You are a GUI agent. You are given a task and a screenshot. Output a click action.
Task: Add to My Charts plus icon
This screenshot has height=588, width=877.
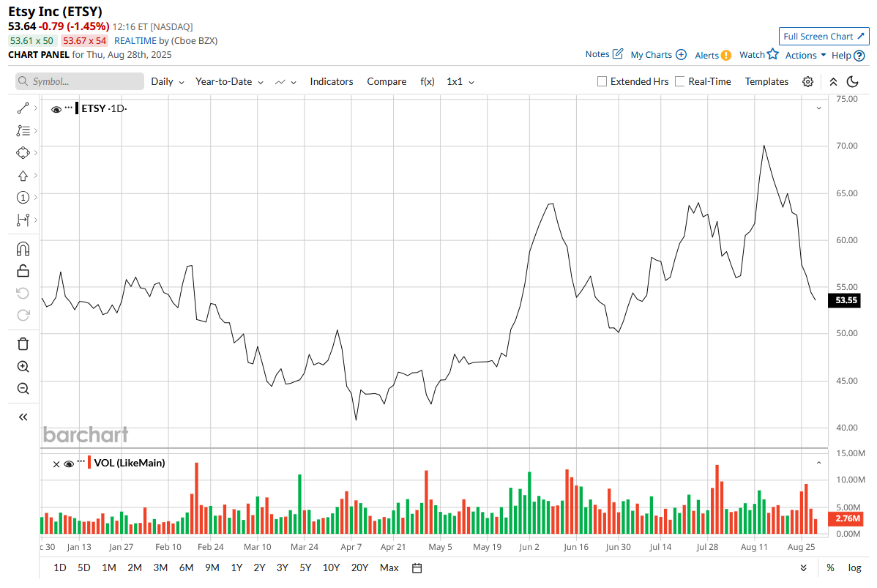pos(681,54)
